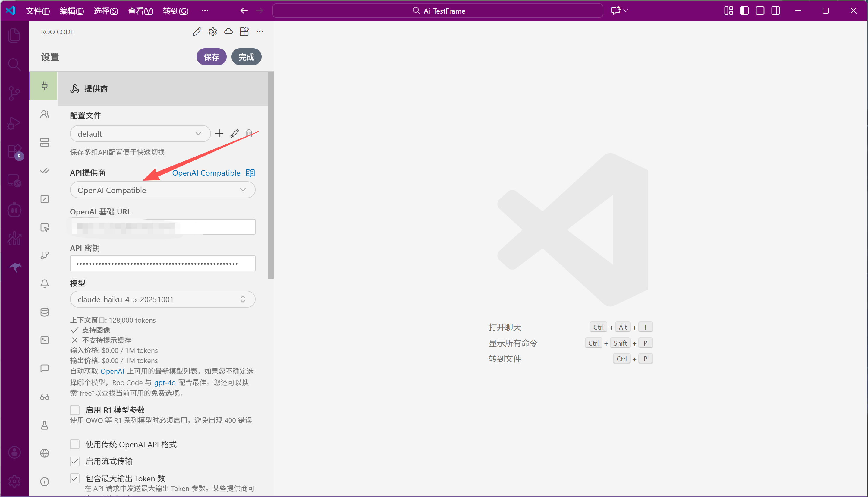
Task: Open the terminal settings section icon
Action: click(45, 340)
